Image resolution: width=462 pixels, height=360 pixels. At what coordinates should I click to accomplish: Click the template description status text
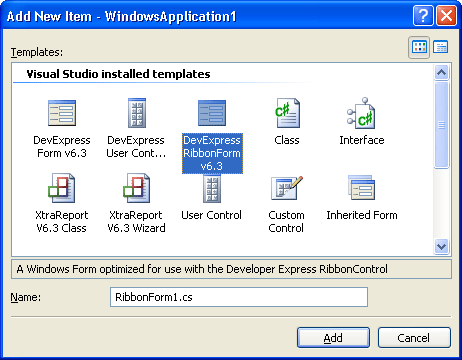click(x=202, y=269)
